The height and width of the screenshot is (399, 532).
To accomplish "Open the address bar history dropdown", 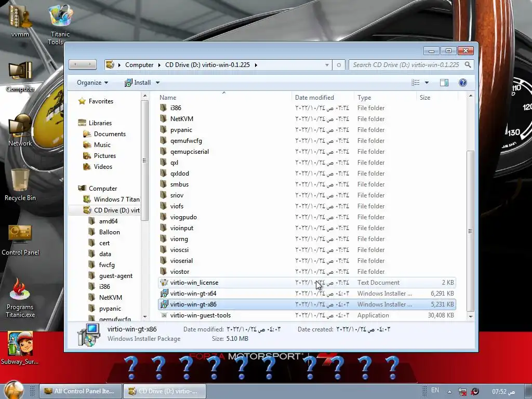I will [x=327, y=65].
